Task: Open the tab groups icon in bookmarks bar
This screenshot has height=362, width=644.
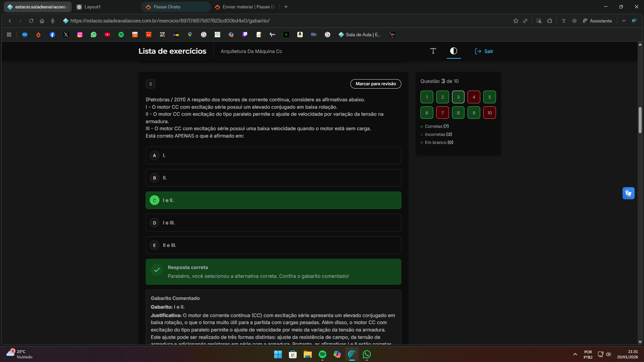Action: [x=9, y=35]
